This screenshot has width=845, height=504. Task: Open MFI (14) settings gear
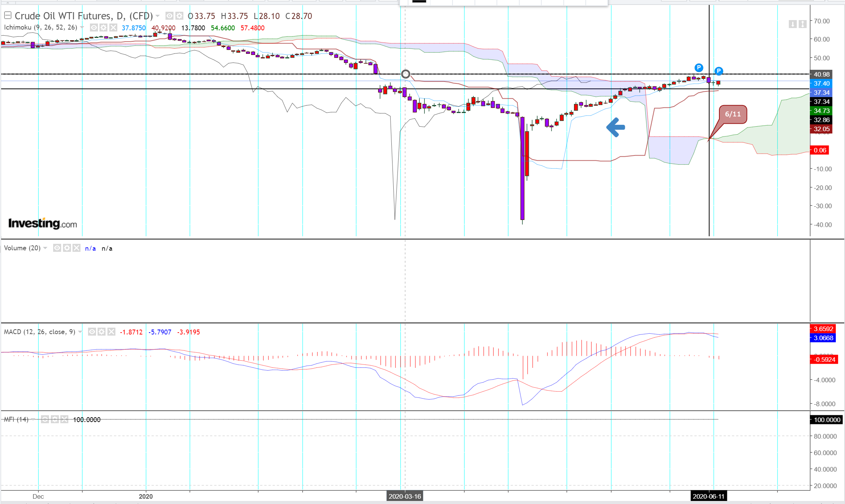coord(55,419)
